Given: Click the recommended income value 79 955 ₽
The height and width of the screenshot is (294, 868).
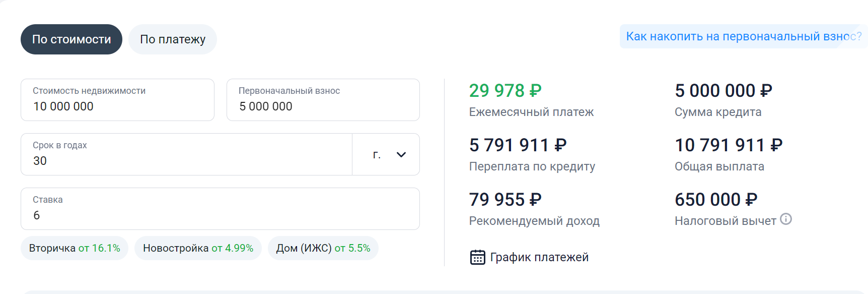Looking at the screenshot, I should click(x=505, y=200).
